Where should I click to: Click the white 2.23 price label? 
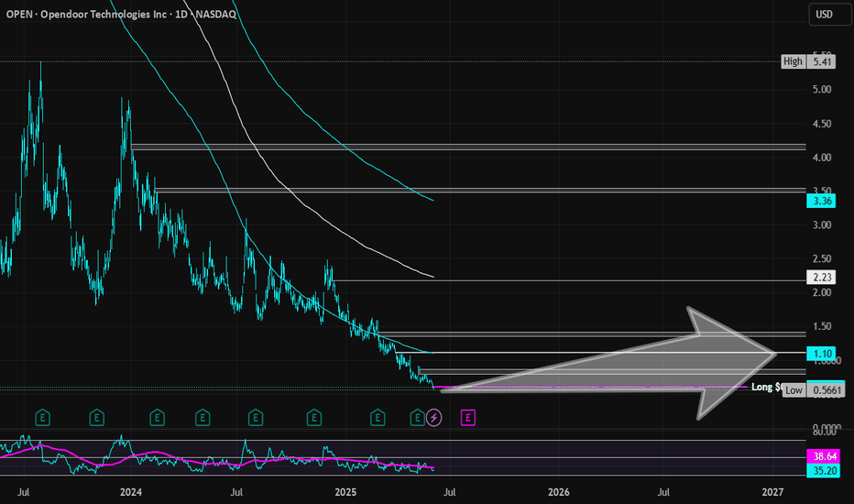click(822, 278)
